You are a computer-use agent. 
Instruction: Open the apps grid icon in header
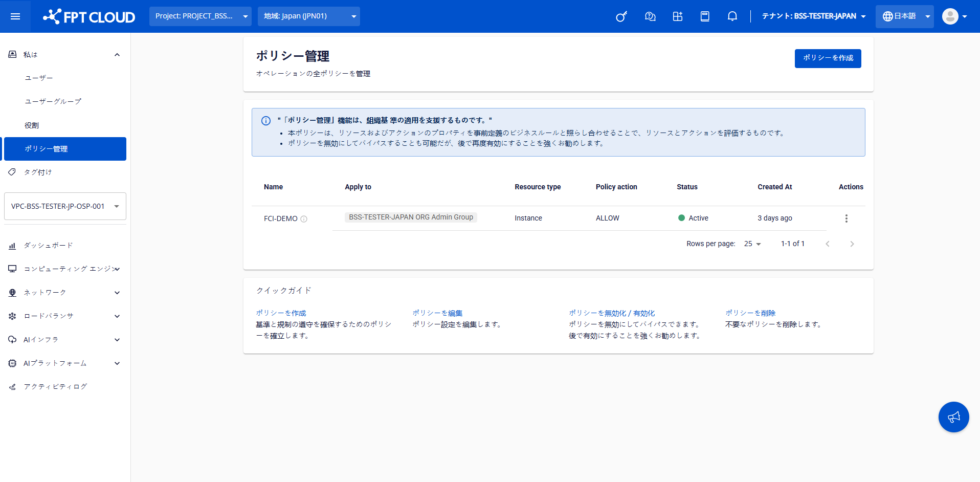pos(678,16)
